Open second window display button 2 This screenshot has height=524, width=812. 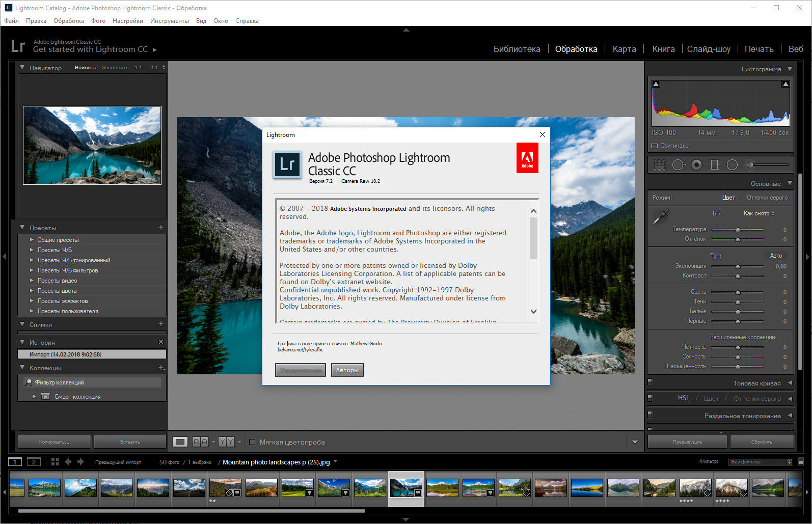coord(34,462)
